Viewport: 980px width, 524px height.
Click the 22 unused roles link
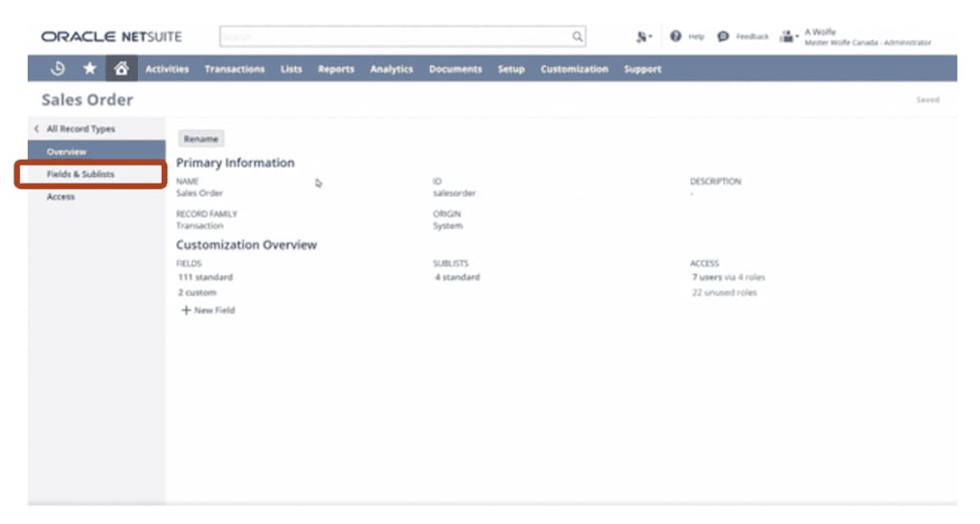click(x=724, y=293)
